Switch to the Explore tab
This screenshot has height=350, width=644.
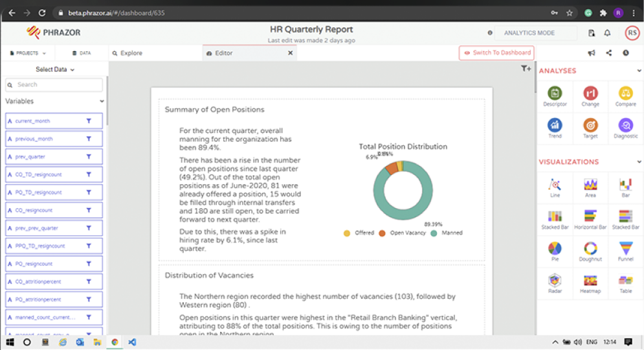(x=128, y=53)
